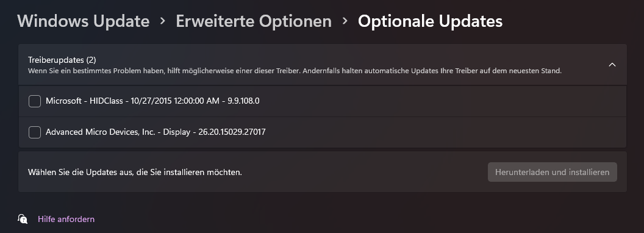Image resolution: width=644 pixels, height=233 pixels.
Task: Select the Advanced Micro Devices, Inc. vendor name
Action: point(100,132)
